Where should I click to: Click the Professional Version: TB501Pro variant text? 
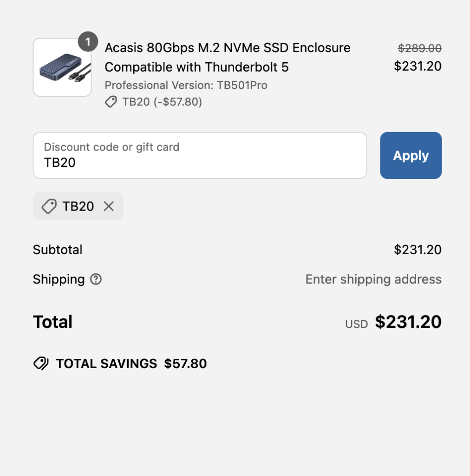coord(186,86)
